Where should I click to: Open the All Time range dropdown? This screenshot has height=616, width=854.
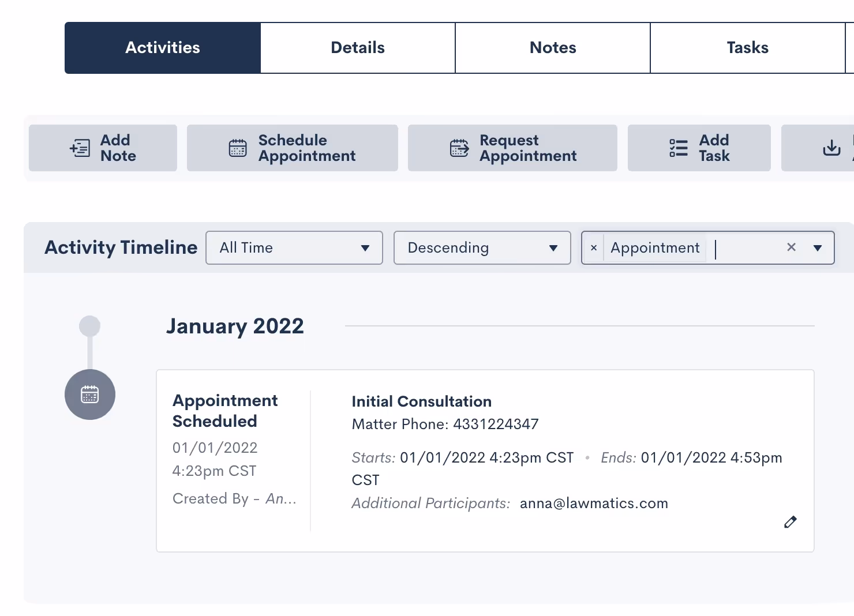tap(294, 248)
